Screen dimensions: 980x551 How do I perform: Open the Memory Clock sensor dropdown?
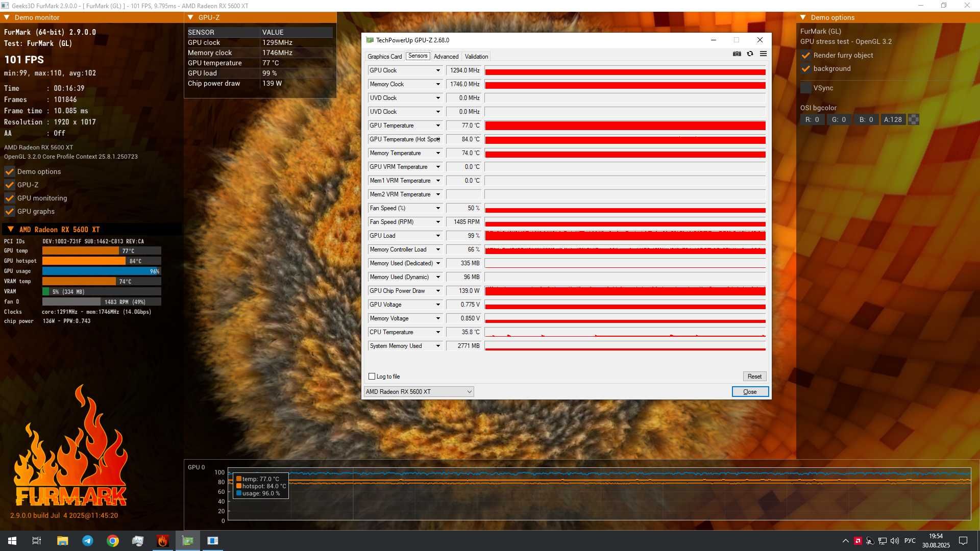point(438,84)
